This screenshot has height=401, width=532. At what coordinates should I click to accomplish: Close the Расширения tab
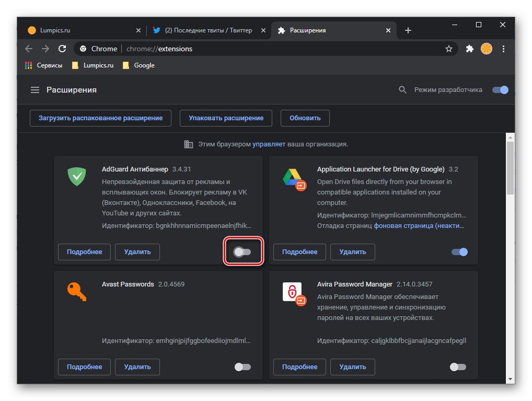[x=388, y=30]
